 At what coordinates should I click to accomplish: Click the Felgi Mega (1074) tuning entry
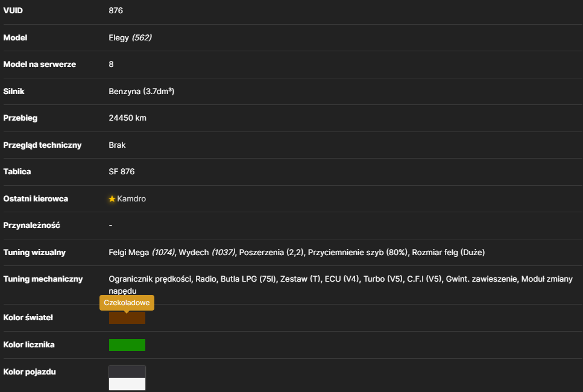tap(142, 253)
